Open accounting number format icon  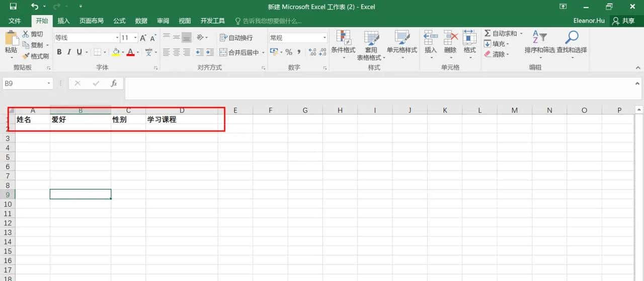(274, 52)
